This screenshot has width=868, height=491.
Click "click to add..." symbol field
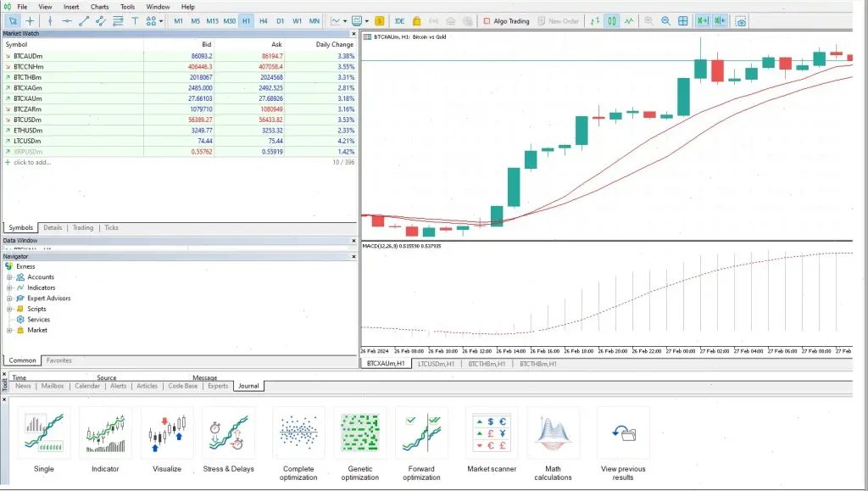click(x=32, y=162)
